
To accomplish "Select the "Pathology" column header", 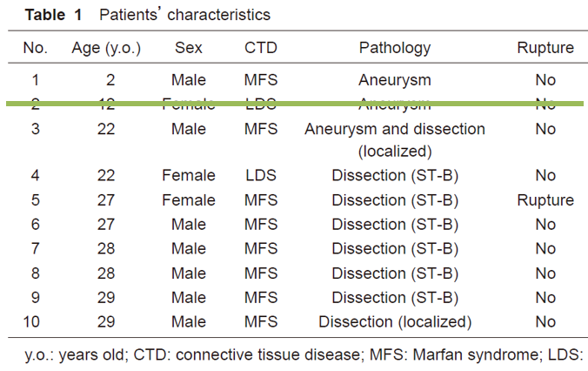I will click(x=394, y=48).
